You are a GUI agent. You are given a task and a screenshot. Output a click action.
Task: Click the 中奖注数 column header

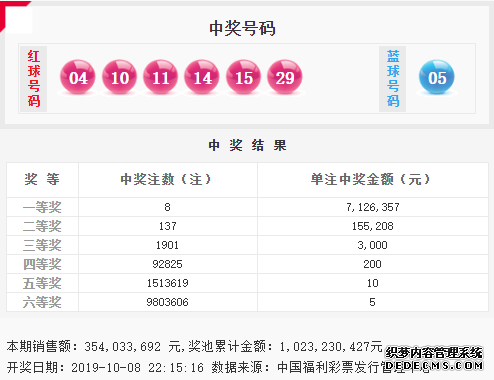click(166, 180)
